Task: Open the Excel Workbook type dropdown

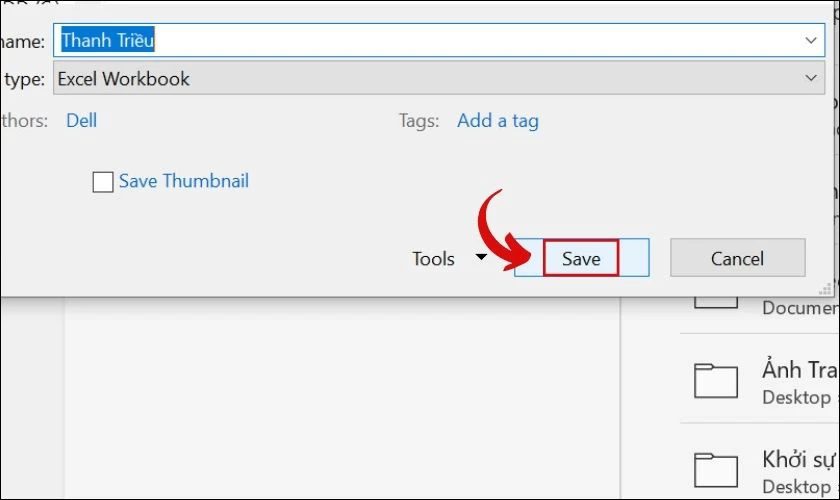Action: (x=439, y=78)
